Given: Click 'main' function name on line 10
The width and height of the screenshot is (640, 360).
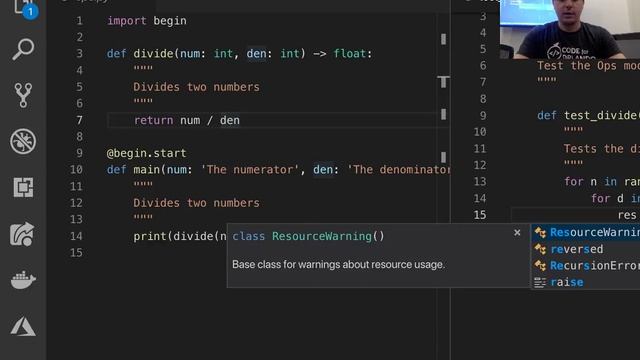Looking at the screenshot, I should pos(147,170).
